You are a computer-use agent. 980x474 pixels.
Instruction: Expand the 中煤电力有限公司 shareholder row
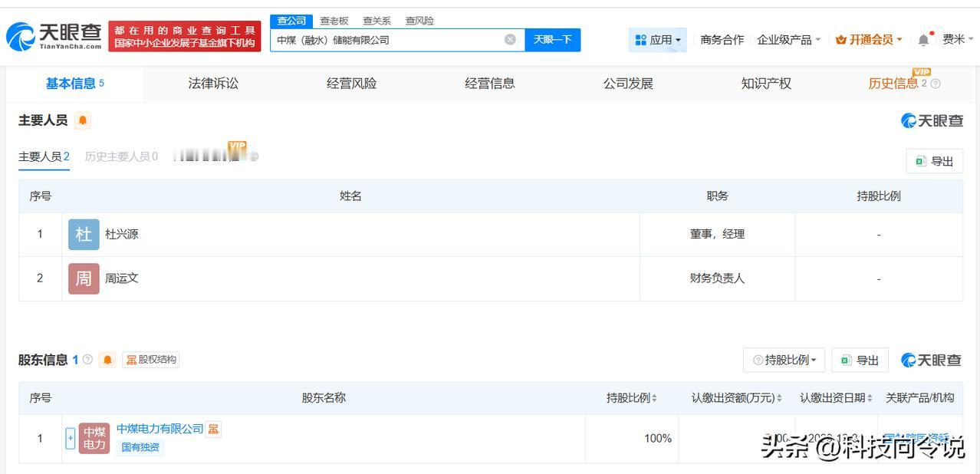click(71, 439)
